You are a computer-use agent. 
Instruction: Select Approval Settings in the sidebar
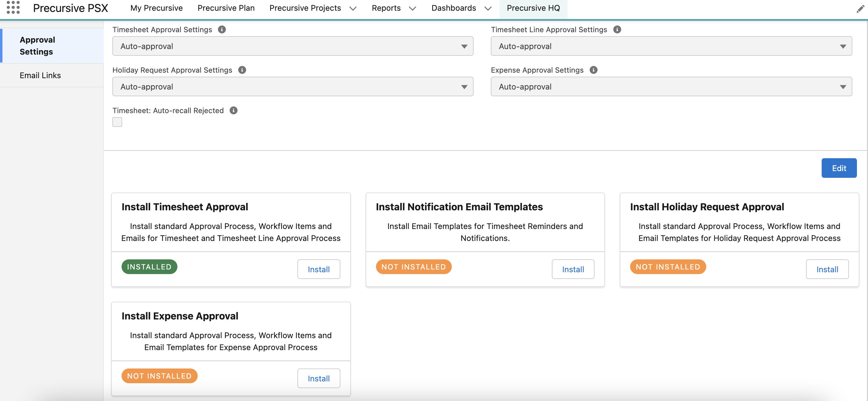coord(37,45)
